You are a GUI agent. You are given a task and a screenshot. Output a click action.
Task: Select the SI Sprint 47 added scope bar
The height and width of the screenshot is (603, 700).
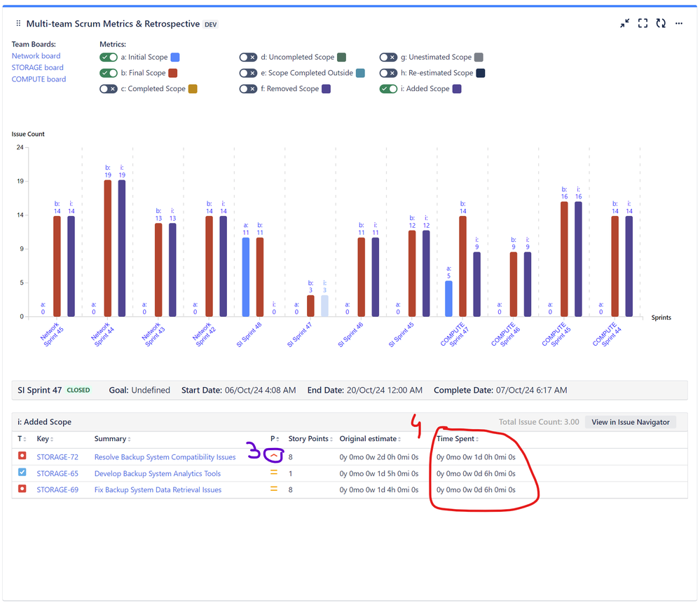[x=324, y=306]
